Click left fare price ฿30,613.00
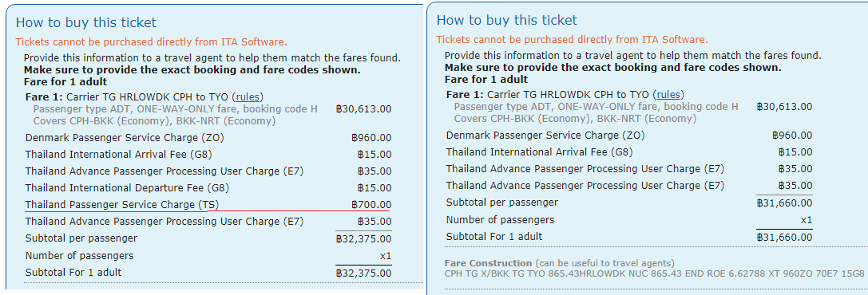This screenshot has height=295, width=868. pos(363,108)
